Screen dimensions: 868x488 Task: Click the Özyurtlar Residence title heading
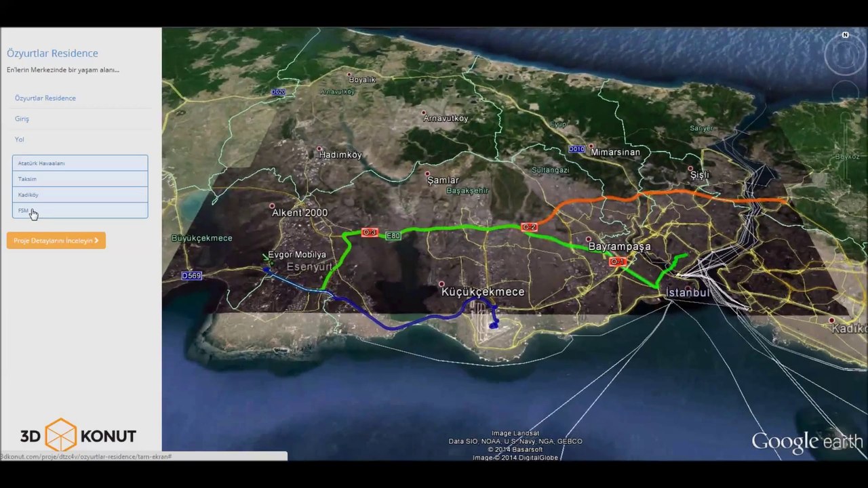tap(52, 54)
